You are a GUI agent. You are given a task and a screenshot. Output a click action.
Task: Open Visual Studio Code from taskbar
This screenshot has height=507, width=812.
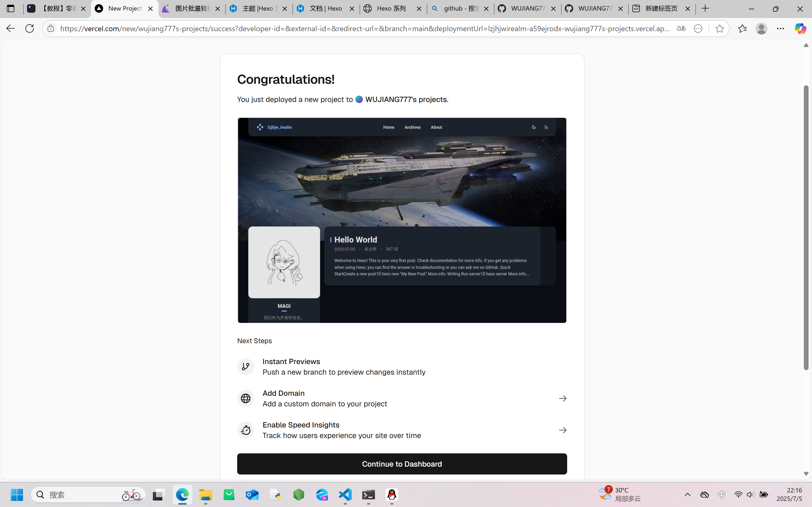point(345,495)
